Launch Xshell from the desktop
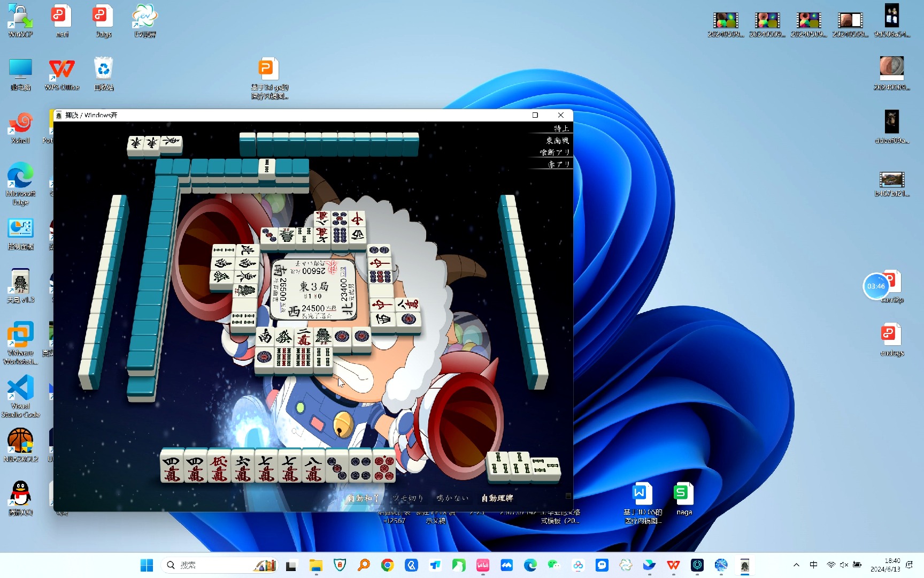The height and width of the screenshot is (578, 924). click(x=20, y=127)
